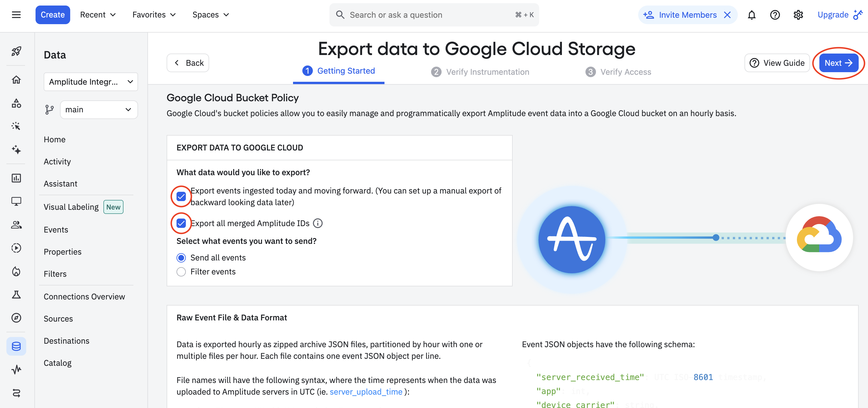Open the rocket icon in sidebar
This screenshot has width=868, height=408.
point(16,51)
